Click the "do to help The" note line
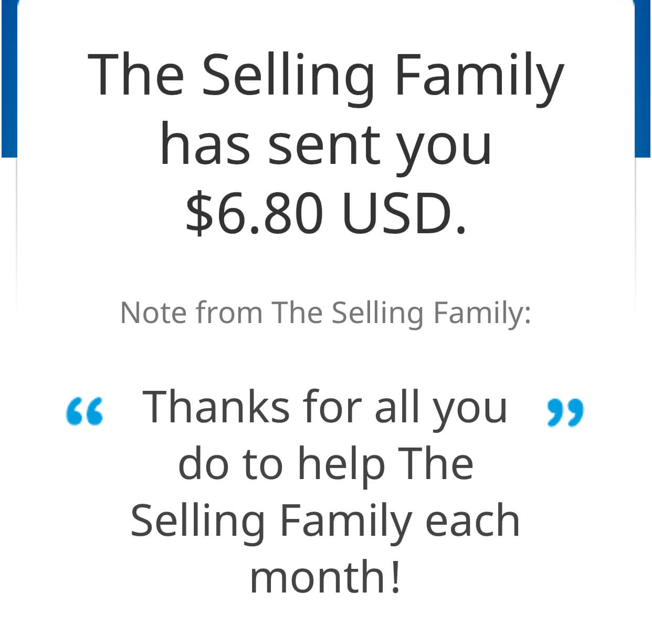 (x=325, y=465)
